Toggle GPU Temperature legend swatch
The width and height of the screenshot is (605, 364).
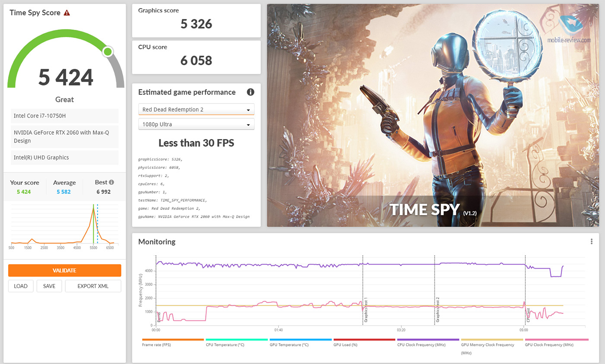300,340
